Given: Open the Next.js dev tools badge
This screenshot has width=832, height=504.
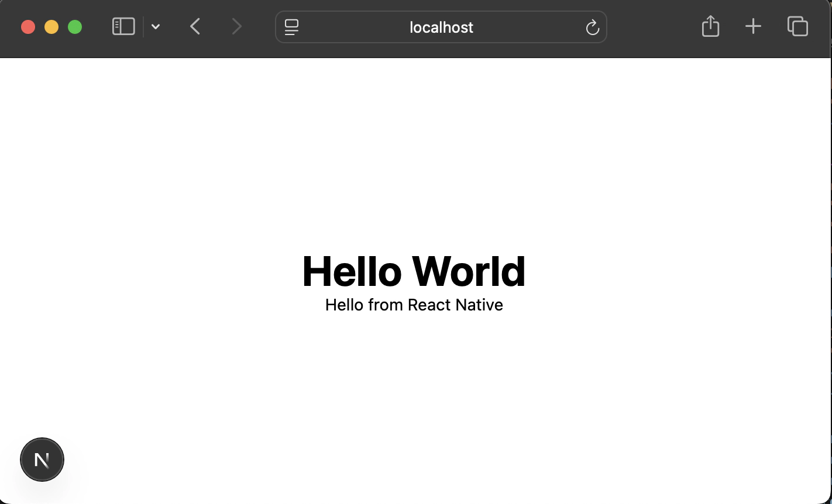Looking at the screenshot, I should click(42, 460).
